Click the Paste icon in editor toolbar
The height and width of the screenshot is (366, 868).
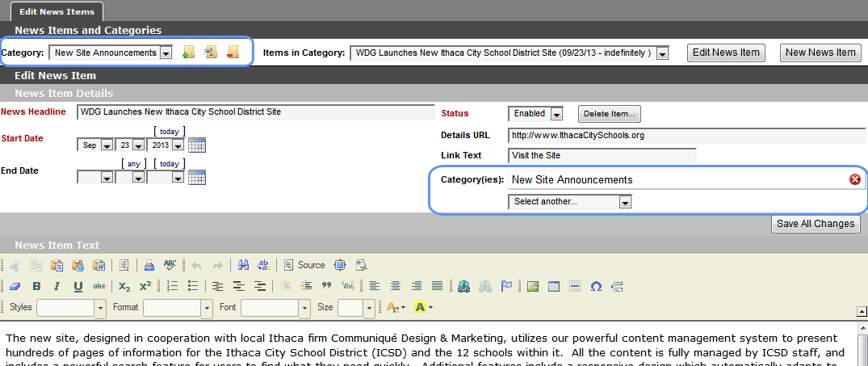(57, 265)
